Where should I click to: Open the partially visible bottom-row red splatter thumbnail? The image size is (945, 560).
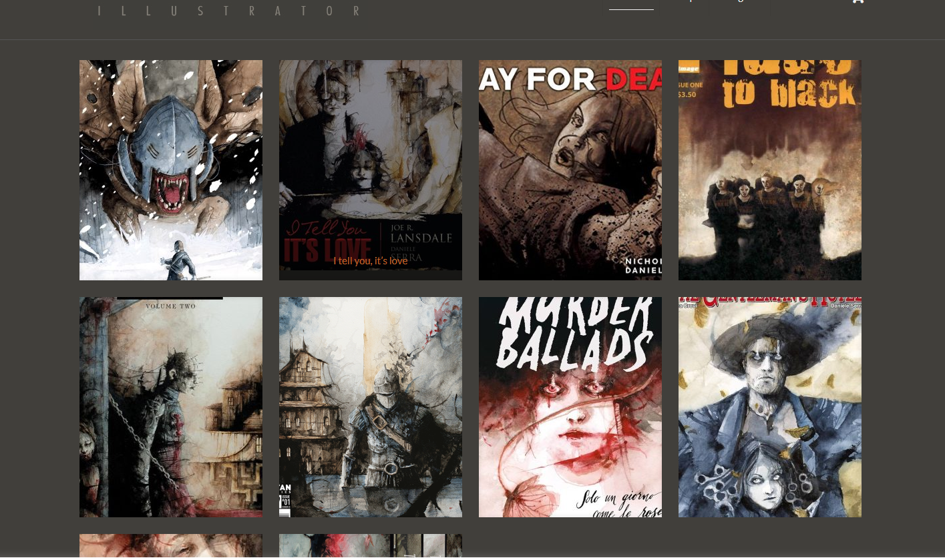point(370,546)
